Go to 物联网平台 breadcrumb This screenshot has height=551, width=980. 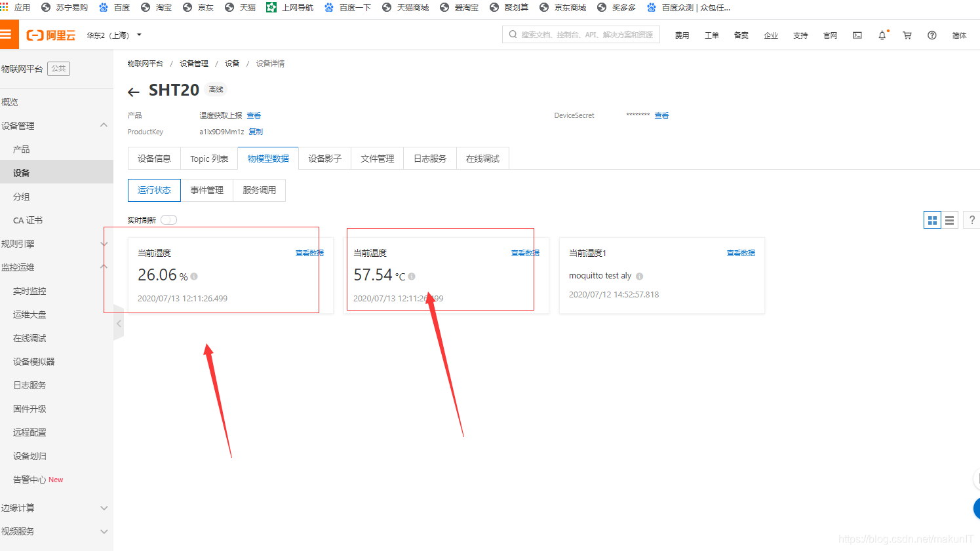(145, 64)
